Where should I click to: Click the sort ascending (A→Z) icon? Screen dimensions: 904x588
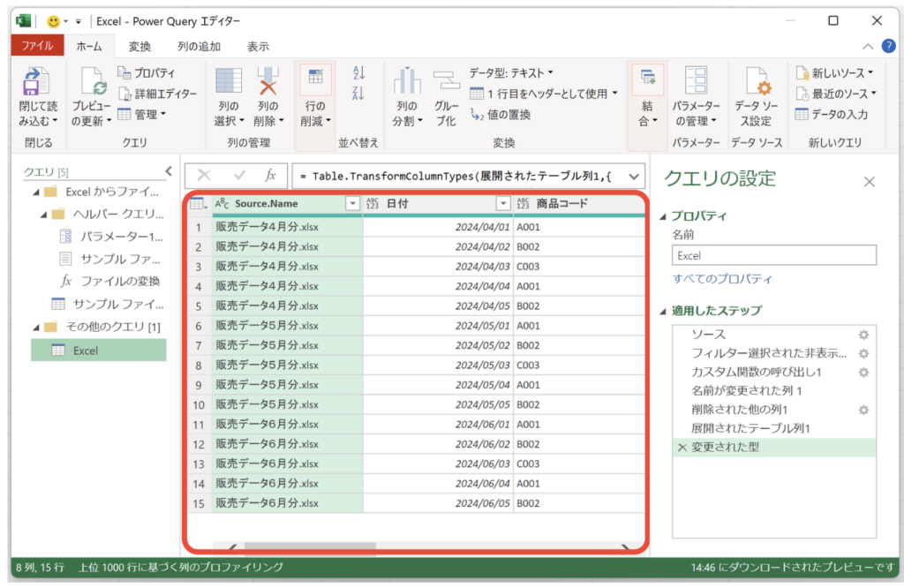358,73
